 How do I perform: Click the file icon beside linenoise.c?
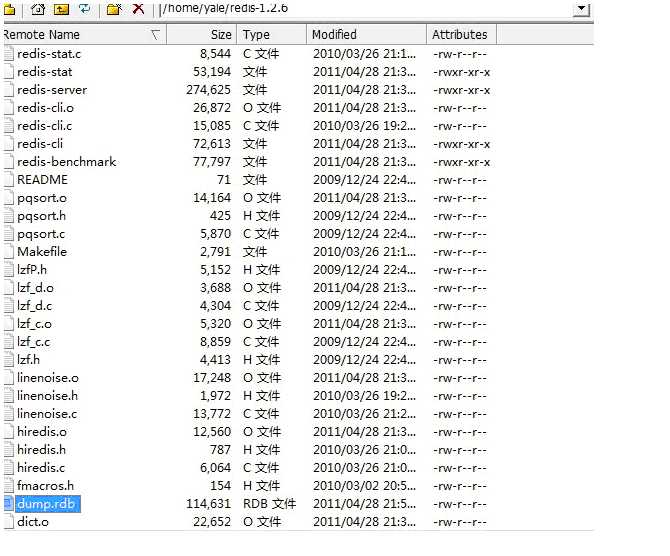[x=9, y=414]
